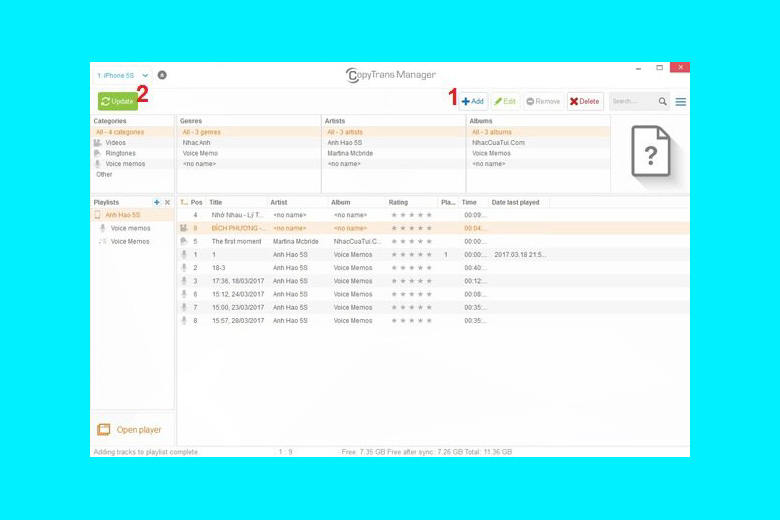Select All - 3 genres
The width and height of the screenshot is (780, 520).
point(249,132)
